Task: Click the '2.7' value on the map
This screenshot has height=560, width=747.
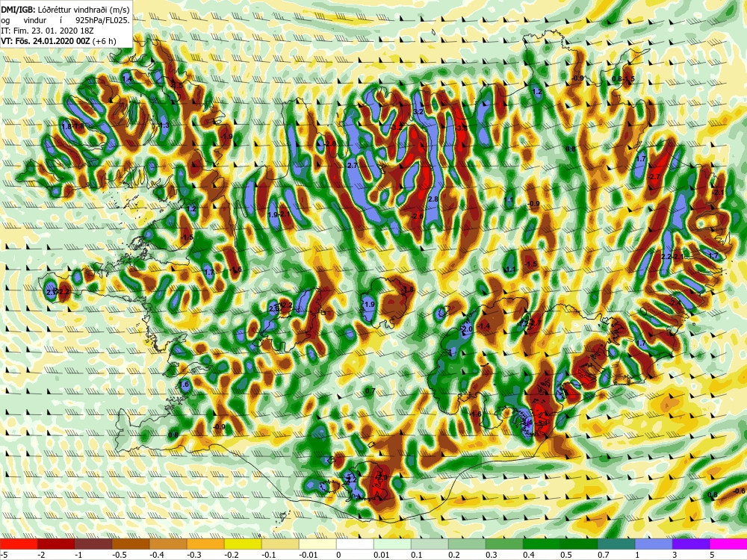Action: [x=353, y=166]
